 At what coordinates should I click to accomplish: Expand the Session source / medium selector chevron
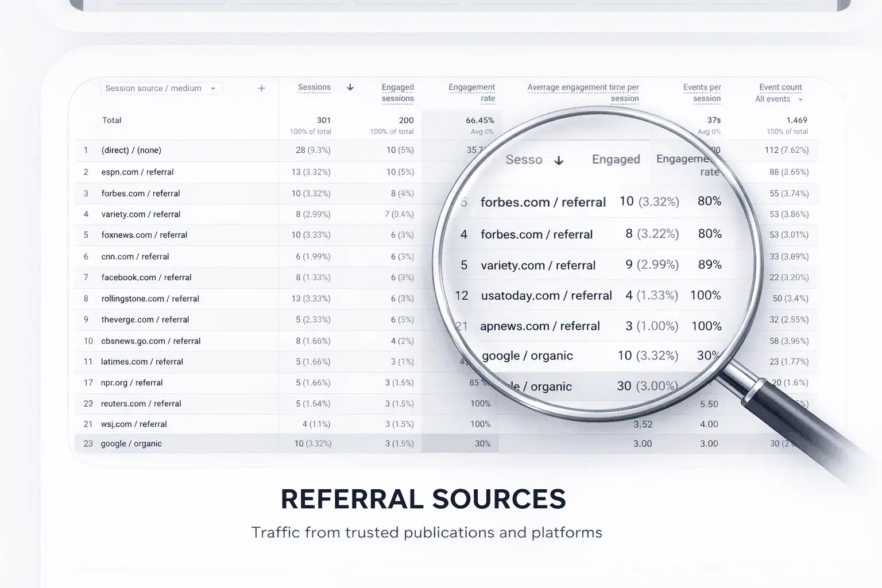212,88
